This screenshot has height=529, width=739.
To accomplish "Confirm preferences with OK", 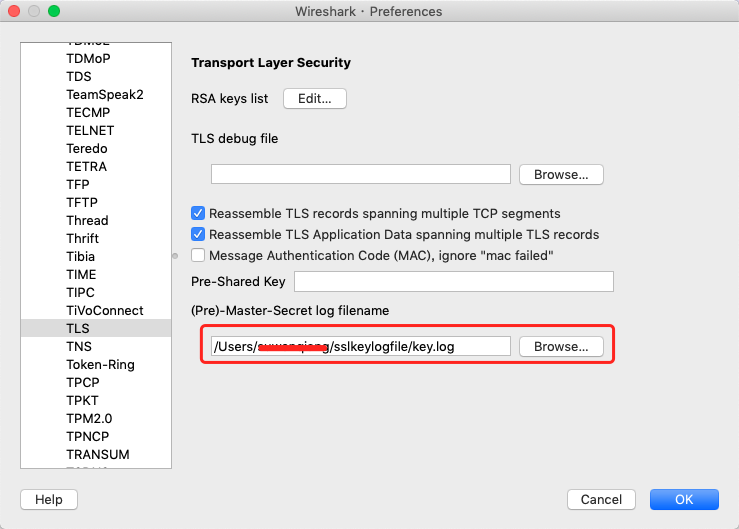I will 684,499.
